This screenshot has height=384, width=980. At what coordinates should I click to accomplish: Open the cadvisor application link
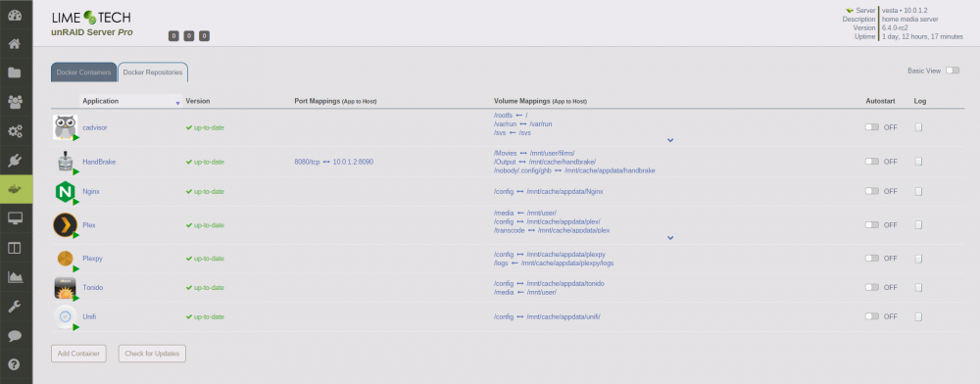[x=95, y=127]
